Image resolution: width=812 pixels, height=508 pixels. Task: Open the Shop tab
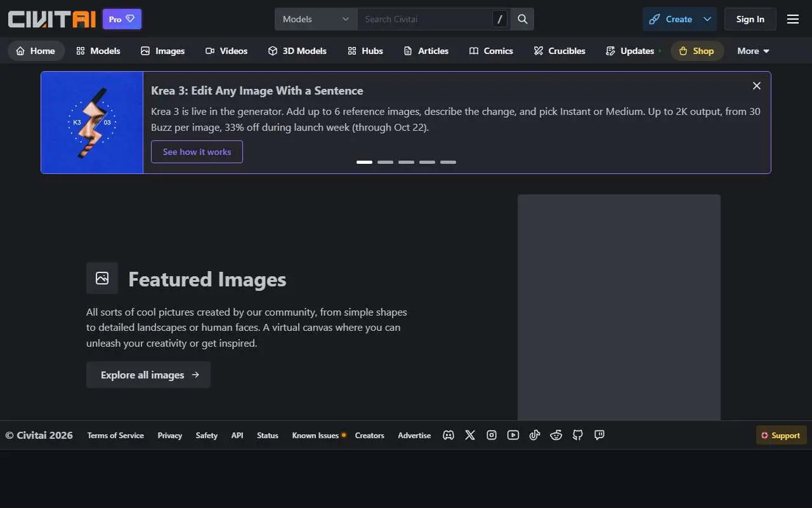(x=697, y=51)
